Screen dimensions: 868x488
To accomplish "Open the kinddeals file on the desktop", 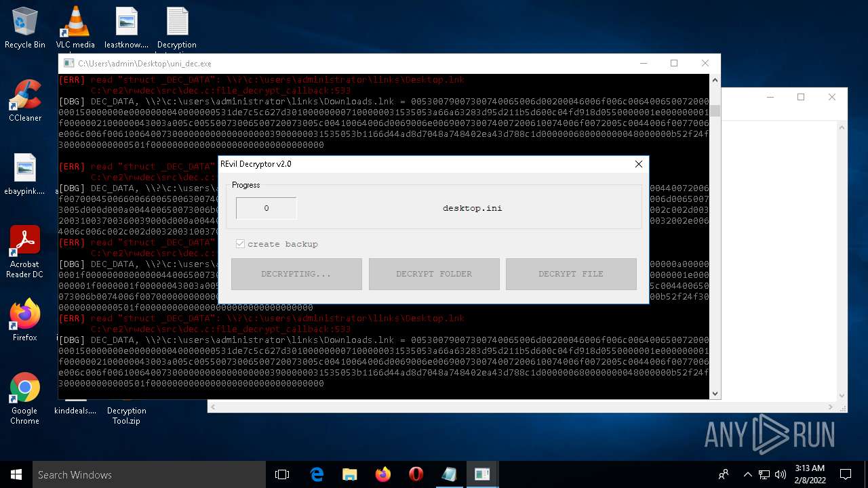I will [x=75, y=409].
